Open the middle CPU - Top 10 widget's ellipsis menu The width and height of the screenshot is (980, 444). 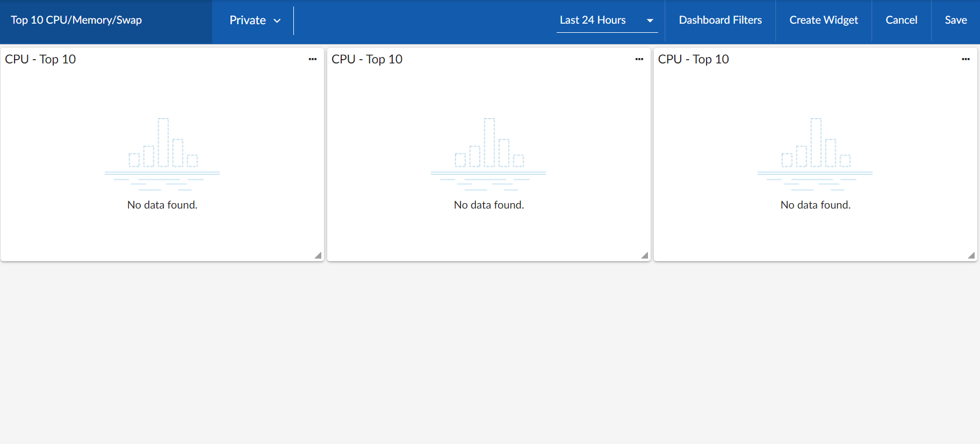(639, 59)
